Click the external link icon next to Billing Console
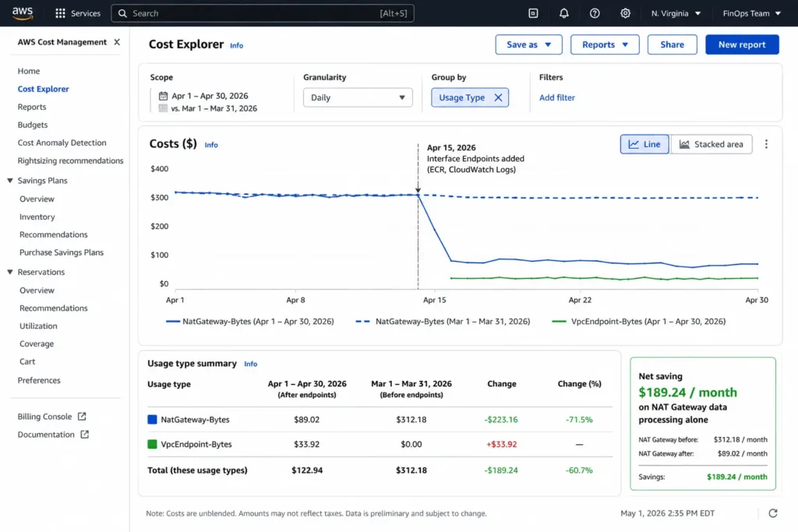The height and width of the screenshot is (532, 798). click(x=82, y=417)
